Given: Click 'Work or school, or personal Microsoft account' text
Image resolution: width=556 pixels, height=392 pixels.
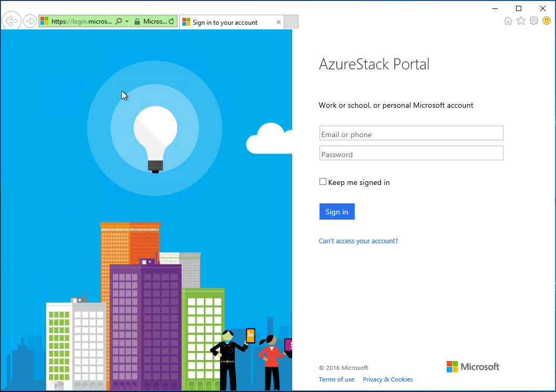Looking at the screenshot, I should coord(396,105).
